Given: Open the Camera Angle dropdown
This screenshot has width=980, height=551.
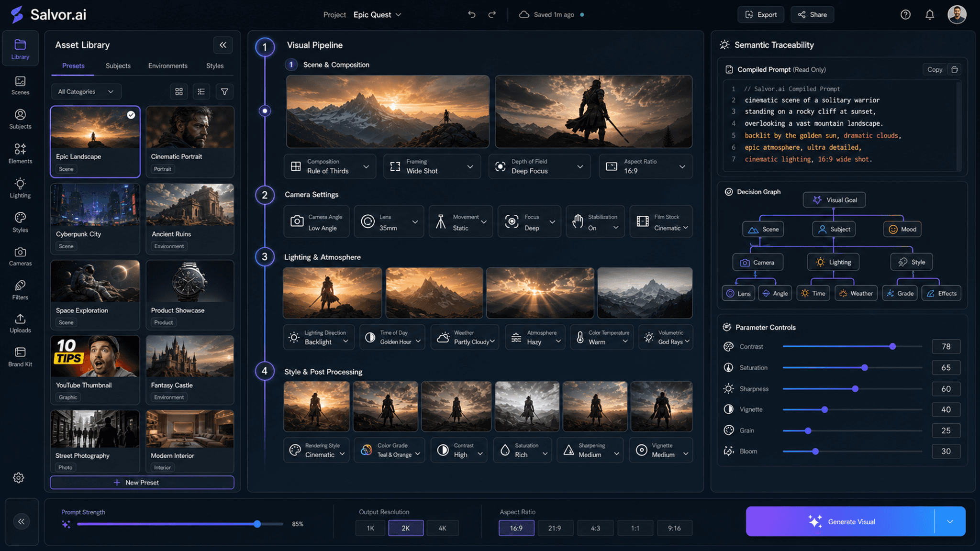Looking at the screenshot, I should pyautogui.click(x=317, y=221).
